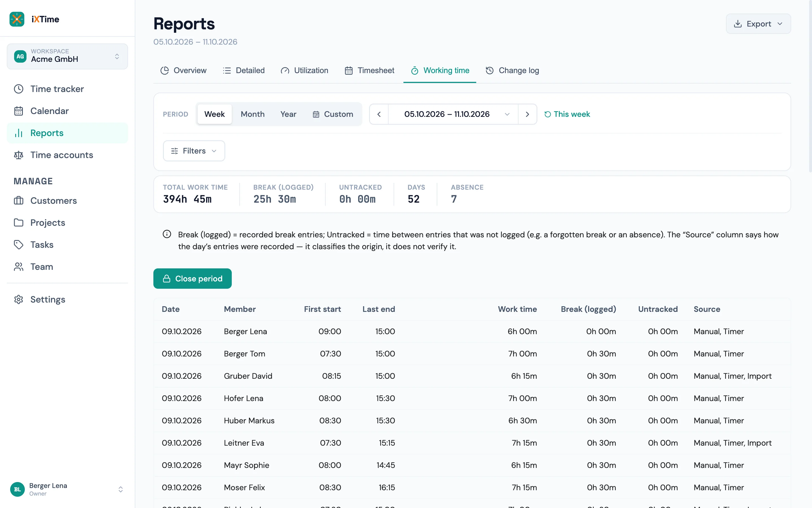
Task: Click the BL user avatar
Action: click(x=17, y=489)
